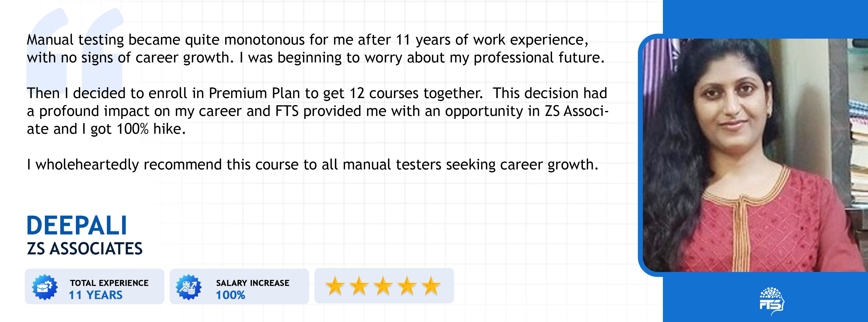
Task: Click the TOTAL EXPERIENCE label
Action: tap(109, 283)
